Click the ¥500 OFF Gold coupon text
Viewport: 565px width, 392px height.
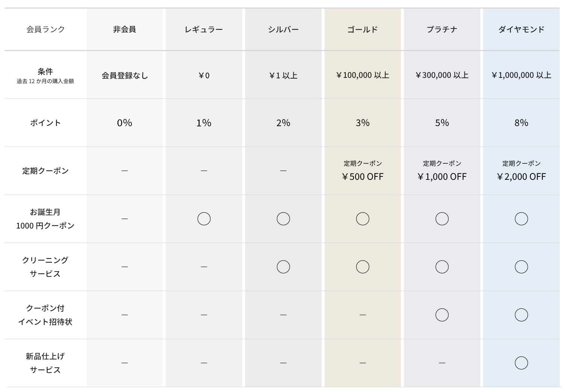[363, 176]
